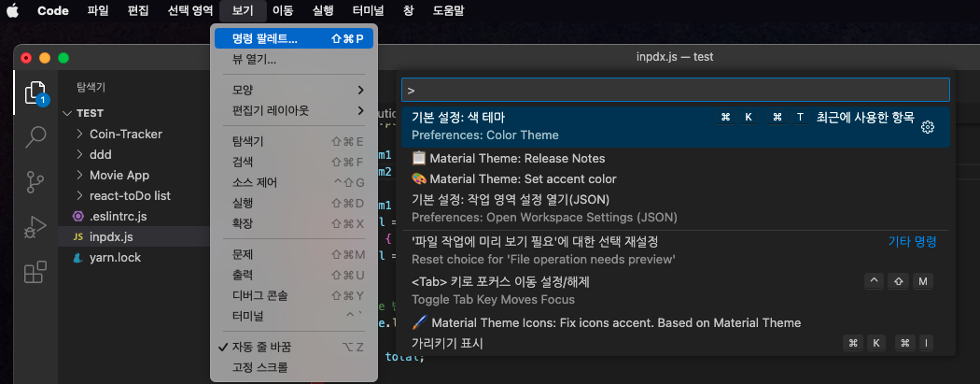Click the yarn.lock file icon
The height and width of the screenshot is (384, 980).
pyautogui.click(x=78, y=258)
